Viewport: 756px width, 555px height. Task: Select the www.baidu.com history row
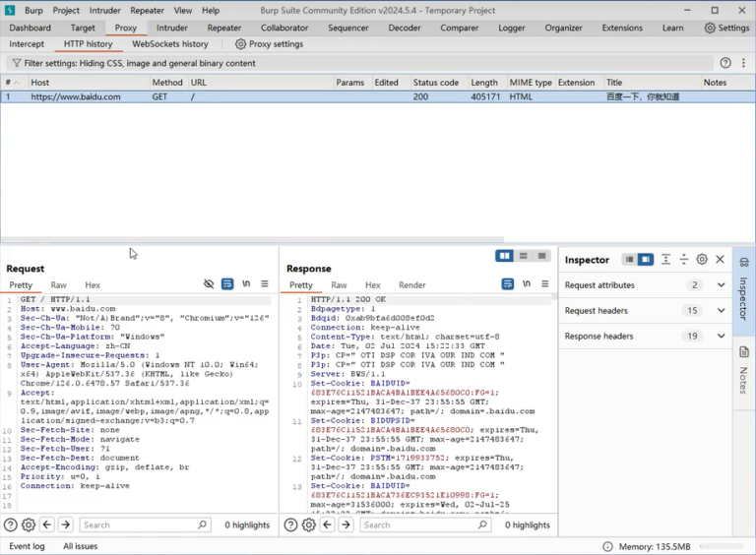(378, 96)
